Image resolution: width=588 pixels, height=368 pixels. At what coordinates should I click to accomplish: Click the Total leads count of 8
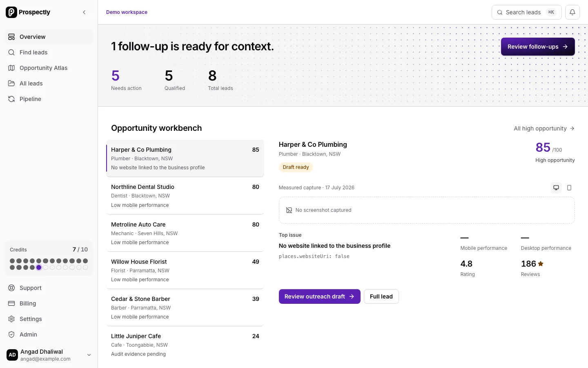[x=212, y=76]
